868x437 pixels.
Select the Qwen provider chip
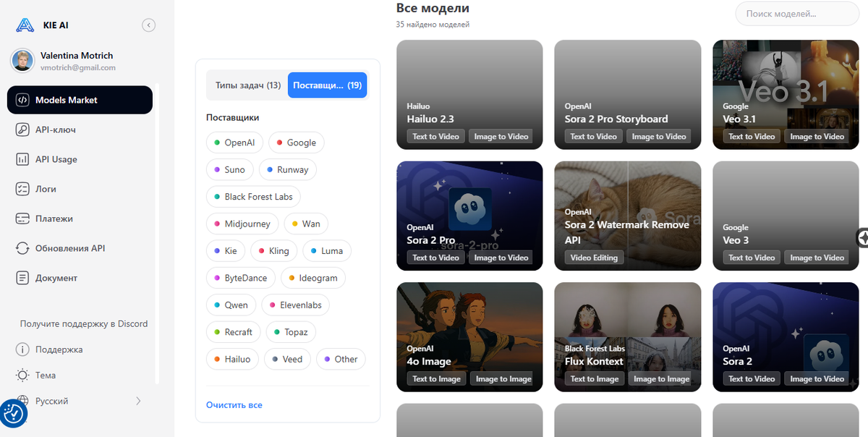coord(231,305)
